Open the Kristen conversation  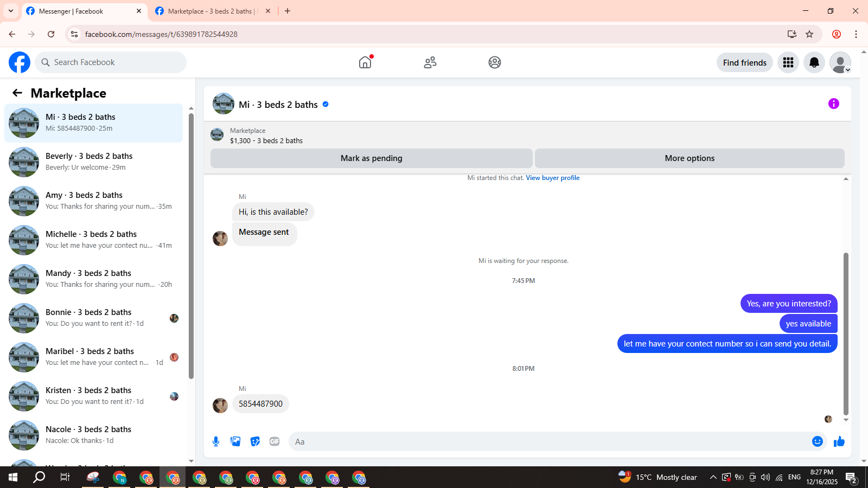pyautogui.click(x=93, y=396)
